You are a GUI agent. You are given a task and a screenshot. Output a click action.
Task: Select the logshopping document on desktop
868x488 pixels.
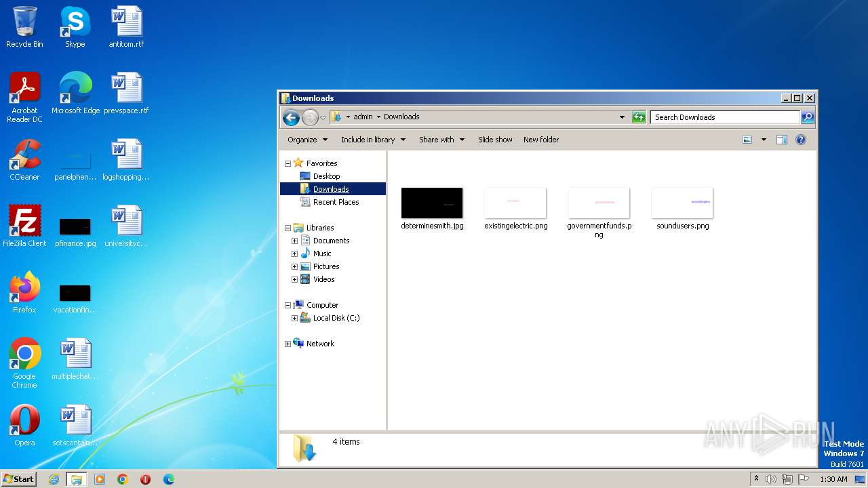tap(126, 160)
